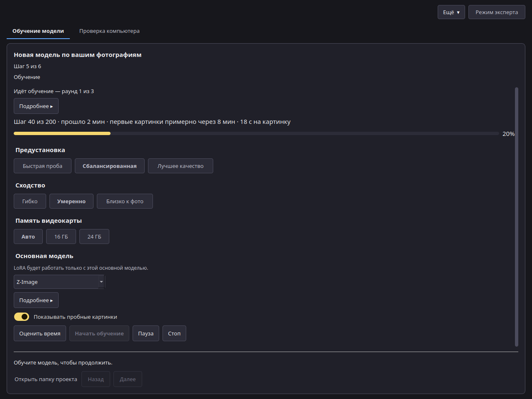Click the text Шаг 5 из 6

(x=27, y=66)
